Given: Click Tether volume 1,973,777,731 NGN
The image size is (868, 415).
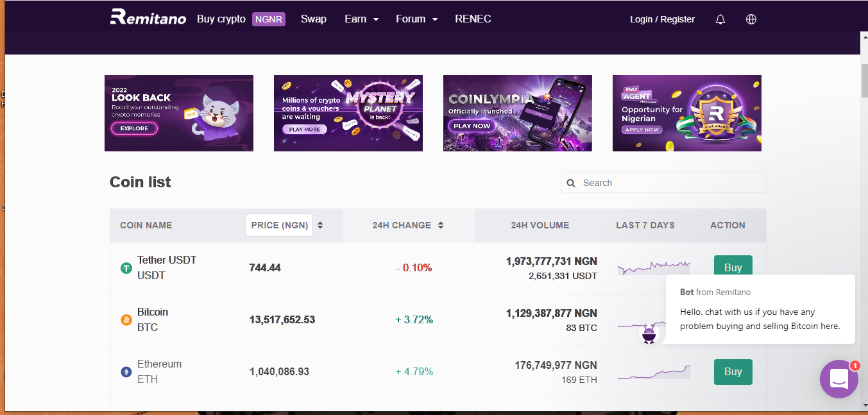Looking at the screenshot, I should [552, 261].
